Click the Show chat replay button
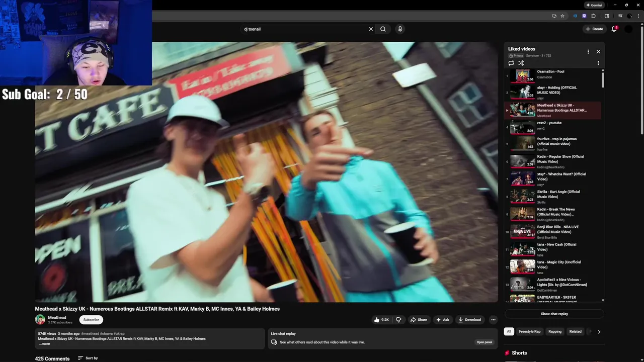The image size is (644, 362). [x=554, y=314]
